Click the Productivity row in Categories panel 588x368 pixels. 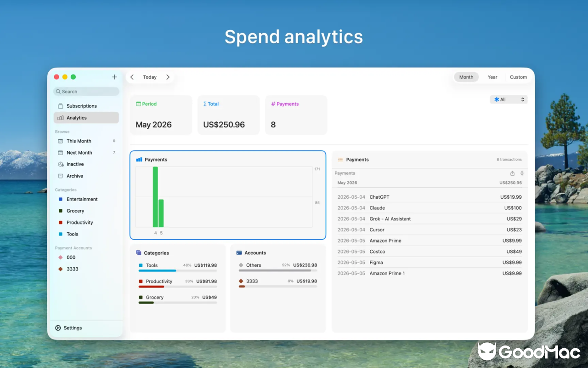click(178, 283)
